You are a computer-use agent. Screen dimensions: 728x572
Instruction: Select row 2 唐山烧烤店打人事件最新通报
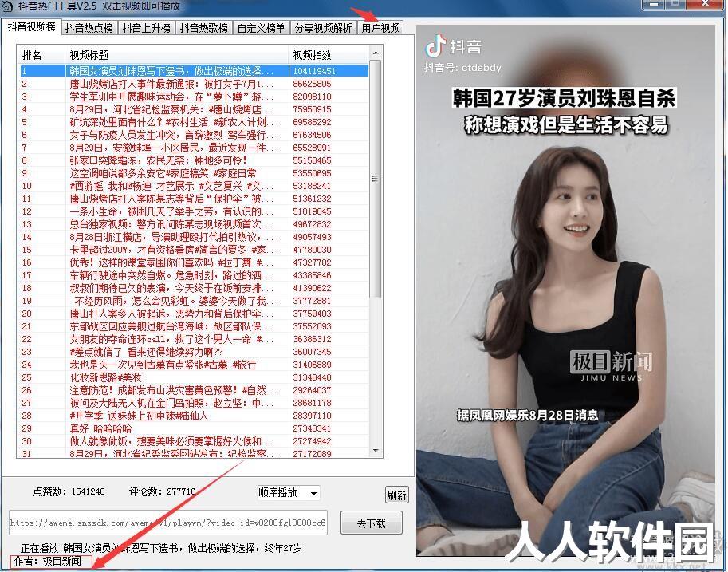[194, 84]
